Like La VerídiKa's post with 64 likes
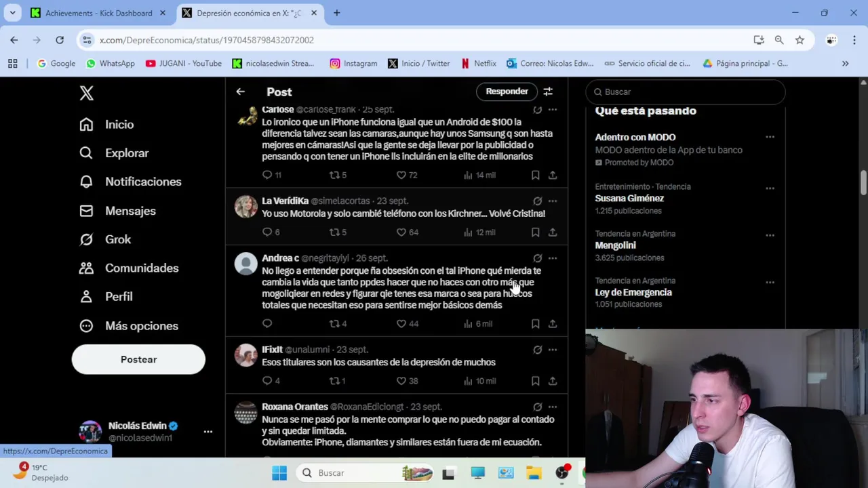This screenshot has width=868, height=488. 407,232
